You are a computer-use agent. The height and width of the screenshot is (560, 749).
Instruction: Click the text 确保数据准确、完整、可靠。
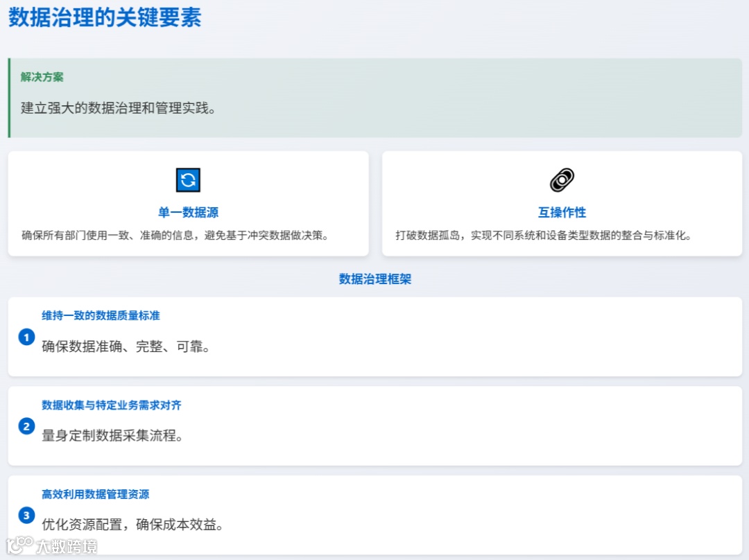[x=126, y=347]
